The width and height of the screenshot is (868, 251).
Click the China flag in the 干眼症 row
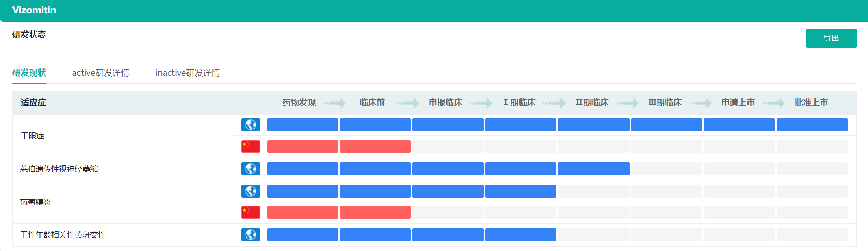pos(250,147)
